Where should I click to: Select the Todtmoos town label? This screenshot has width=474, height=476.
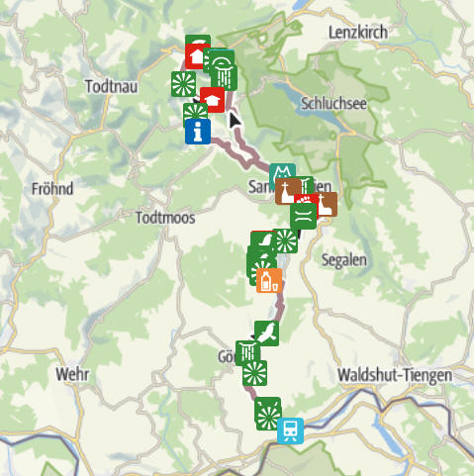point(165,218)
